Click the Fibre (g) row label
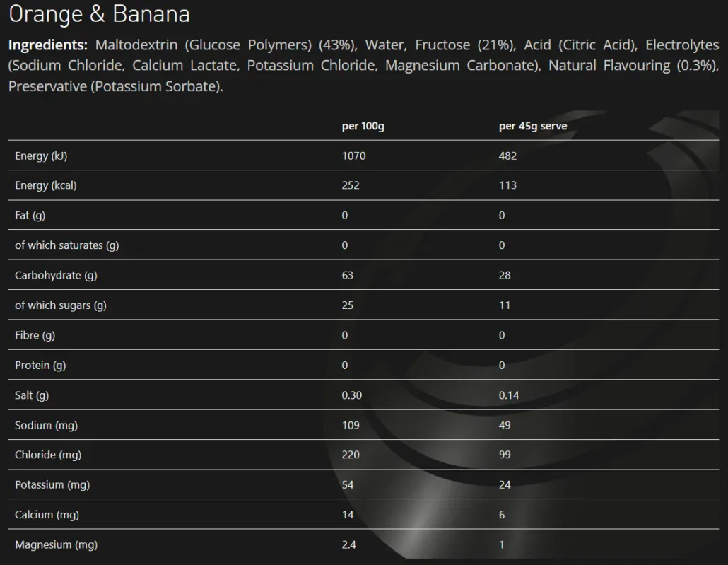This screenshot has width=728, height=565. click(35, 335)
